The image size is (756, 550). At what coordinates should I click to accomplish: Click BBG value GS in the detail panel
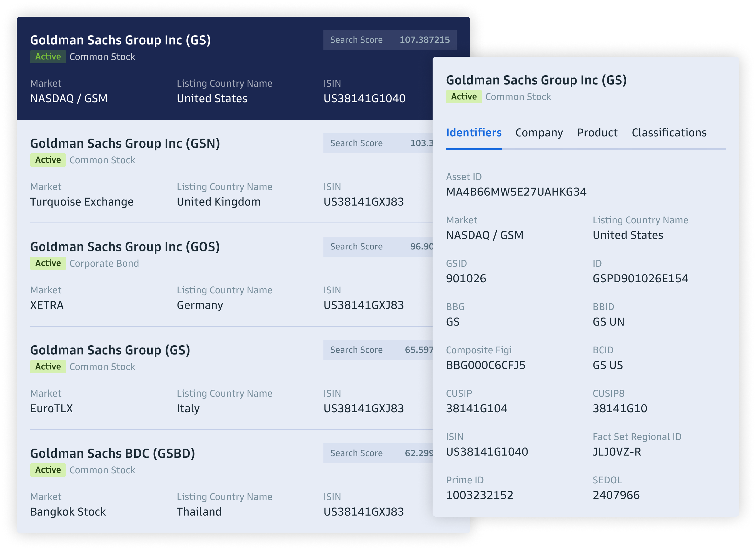tap(453, 322)
